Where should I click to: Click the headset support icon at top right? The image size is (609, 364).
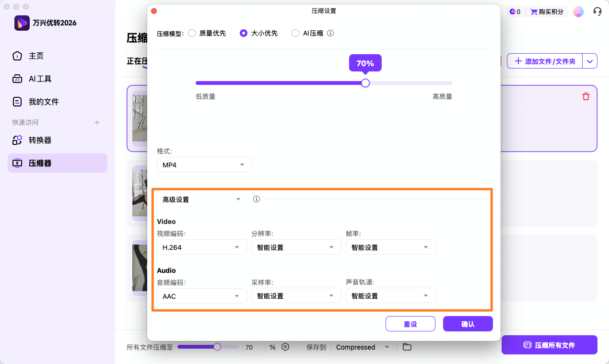597,11
